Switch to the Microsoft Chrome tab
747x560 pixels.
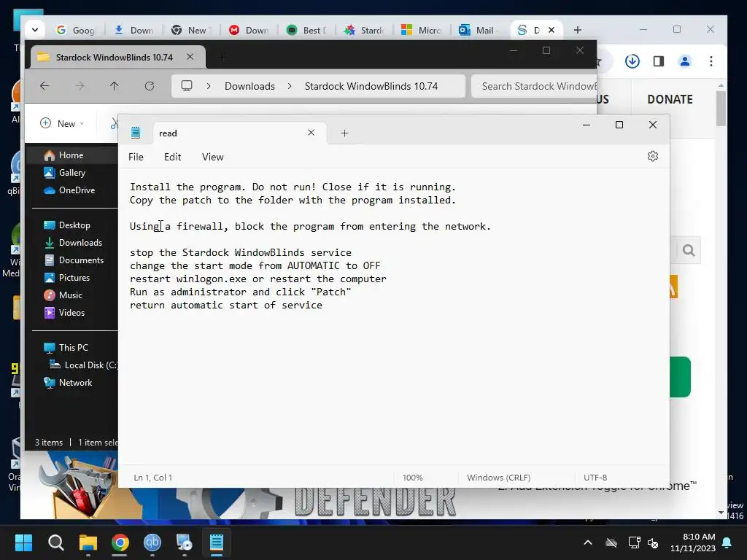click(x=422, y=30)
